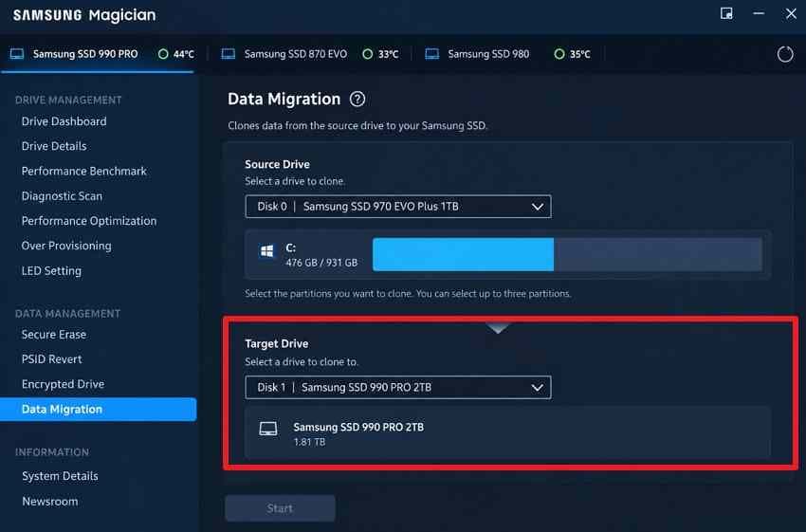This screenshot has height=532, width=806.
Task: Click the 33°C temperature status indicator
Action: [380, 54]
